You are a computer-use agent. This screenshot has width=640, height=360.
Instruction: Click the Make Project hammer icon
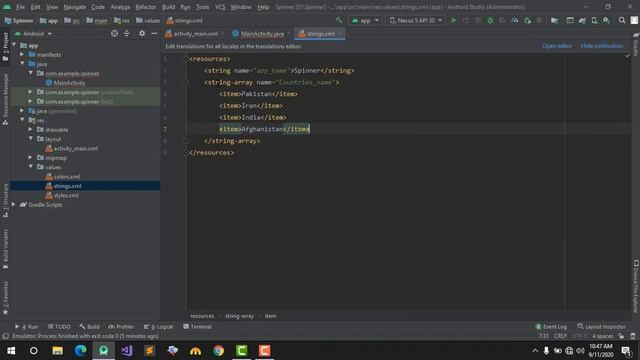click(x=339, y=20)
